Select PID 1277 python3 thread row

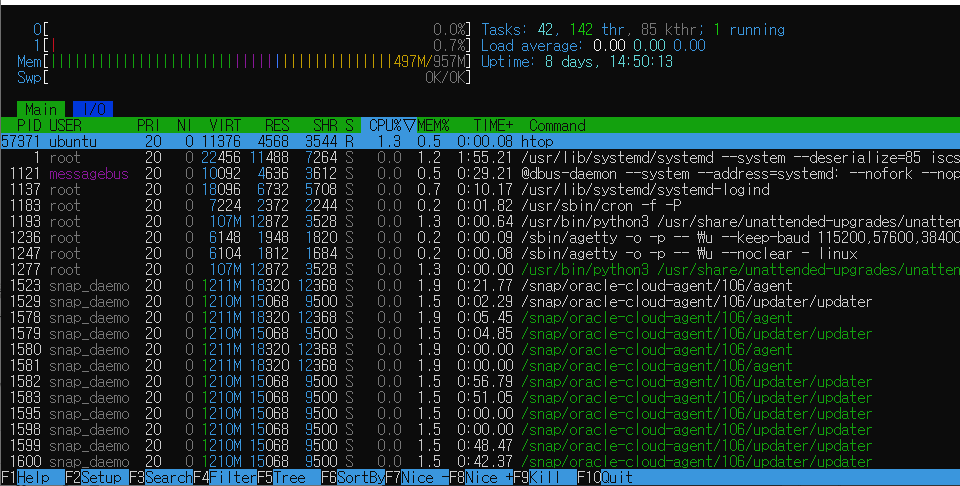click(480, 269)
